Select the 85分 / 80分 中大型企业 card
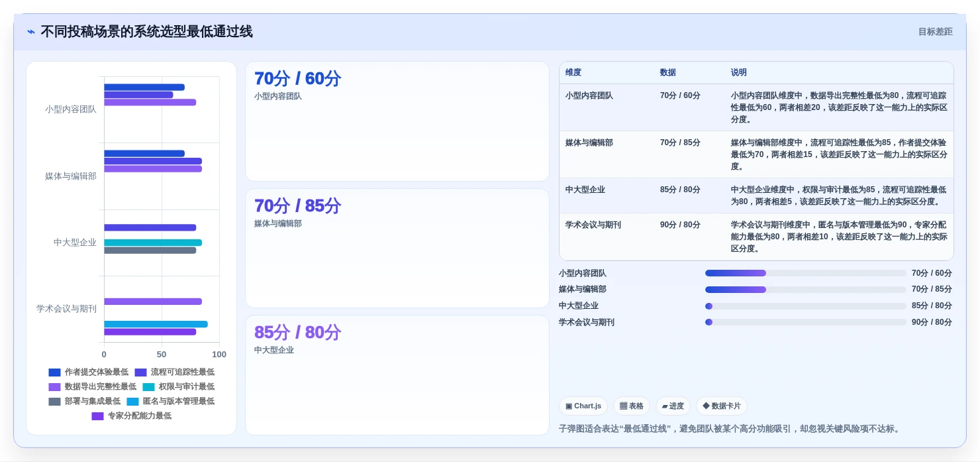 (x=397, y=375)
